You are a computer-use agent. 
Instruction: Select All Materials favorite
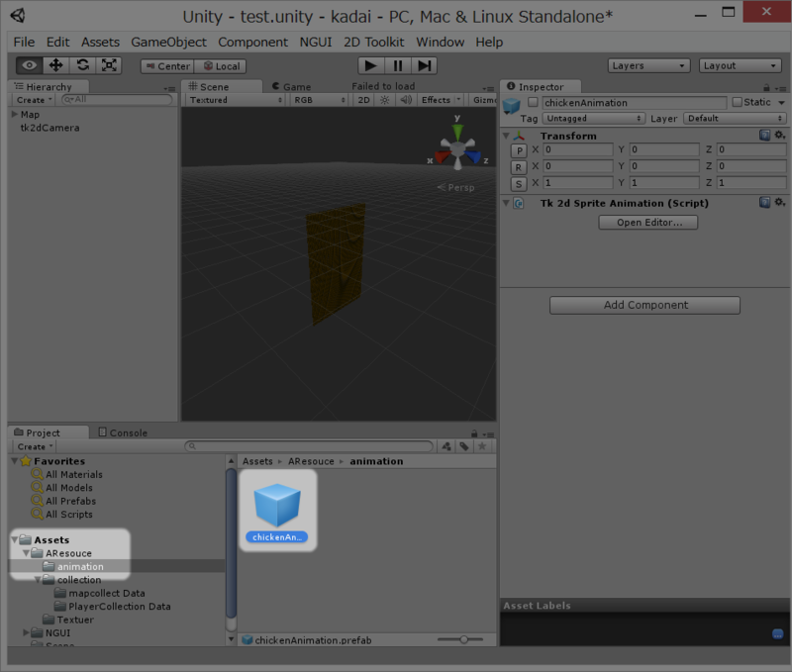(x=73, y=475)
